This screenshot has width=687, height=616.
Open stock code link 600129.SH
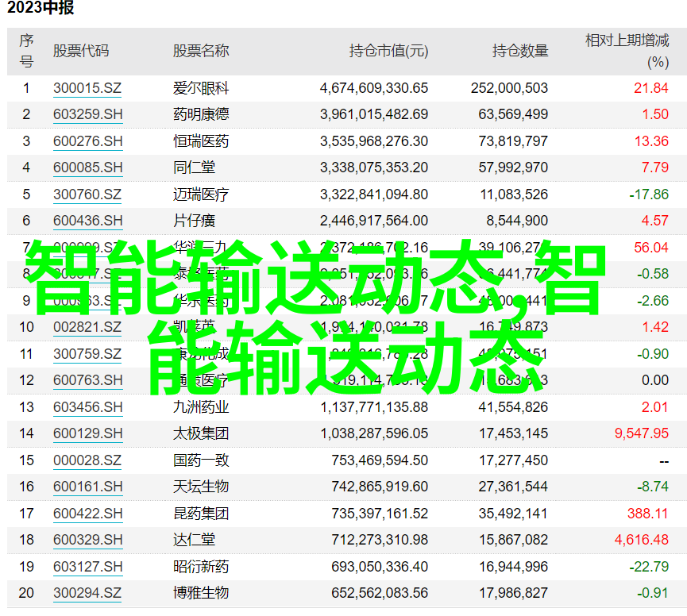click(x=88, y=434)
